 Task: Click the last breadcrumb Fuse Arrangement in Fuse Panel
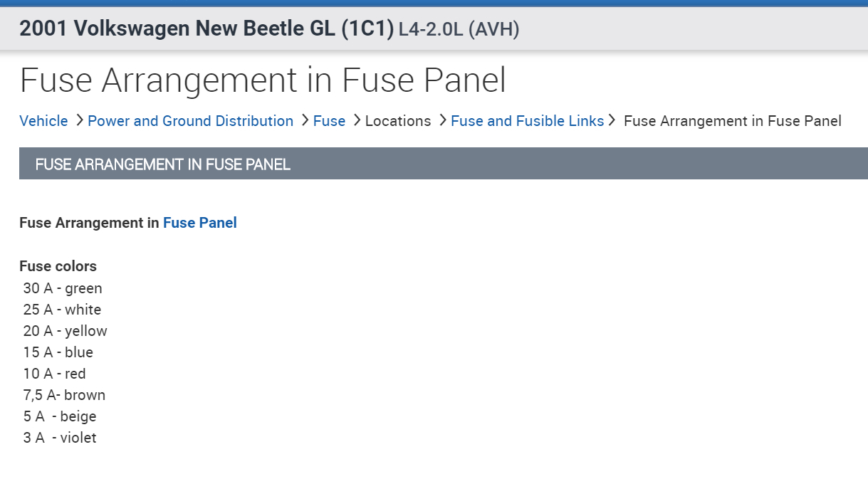click(x=732, y=121)
